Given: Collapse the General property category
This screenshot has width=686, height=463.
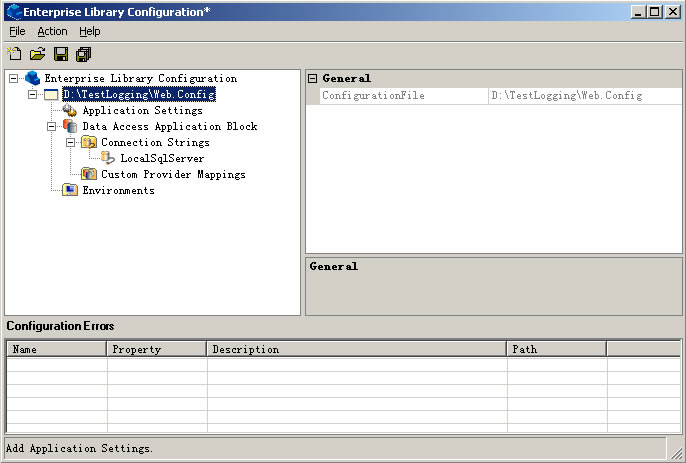Looking at the screenshot, I should 312,78.
